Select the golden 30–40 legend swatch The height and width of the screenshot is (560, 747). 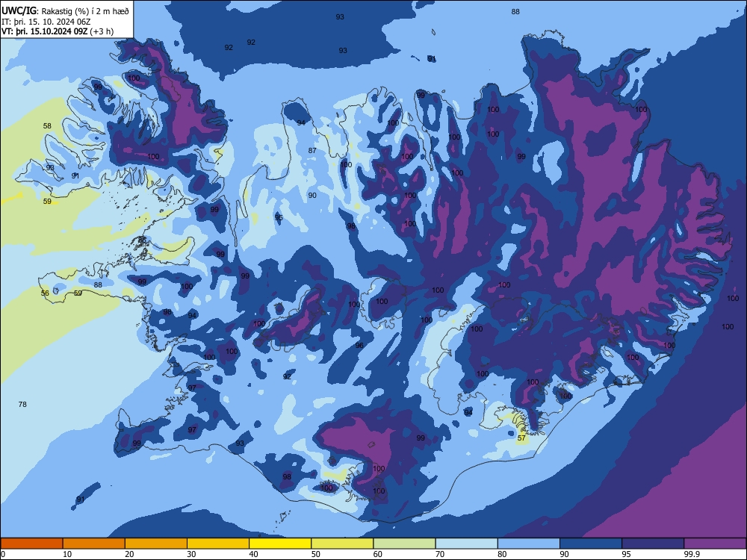tap(218, 544)
